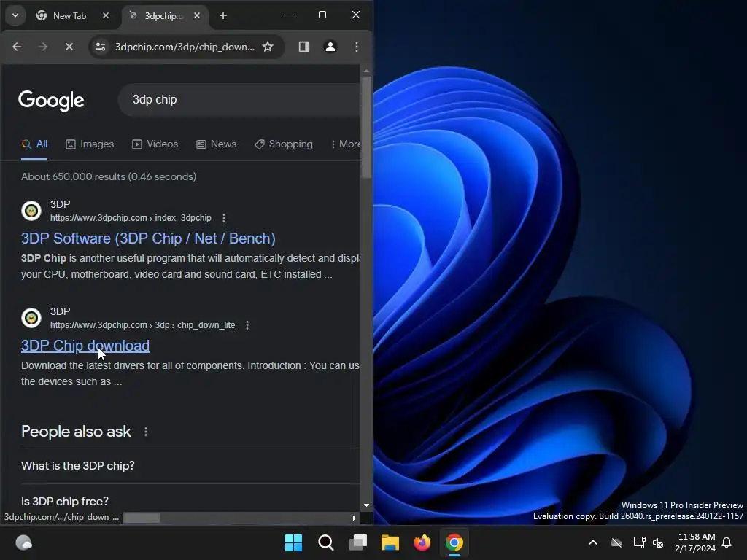Open File Explorer from taskbar
The width and height of the screenshot is (747, 560).
(x=390, y=542)
